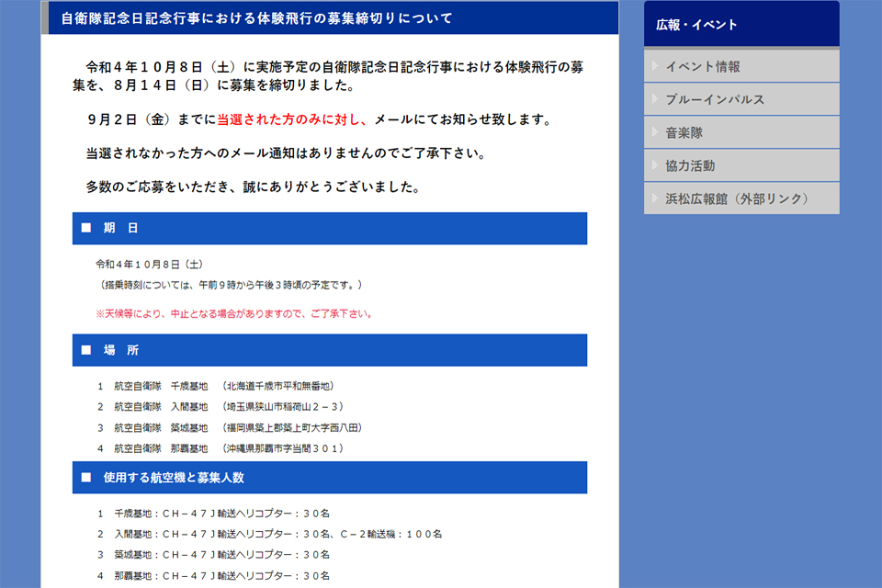Click the paragraph 多数のご応募をいただき、誠にありがとうございました。
The width and height of the screenshot is (882, 588).
click(254, 187)
